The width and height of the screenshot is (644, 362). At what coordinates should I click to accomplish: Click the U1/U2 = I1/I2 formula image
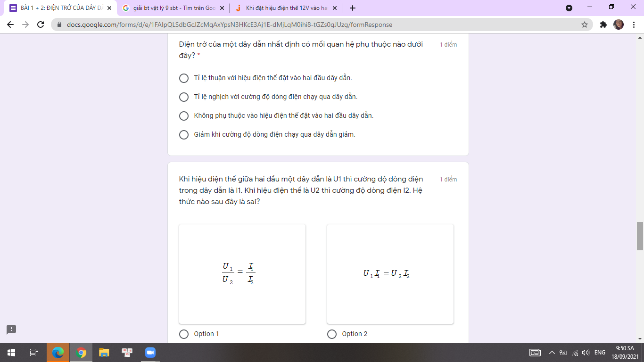coord(242,274)
